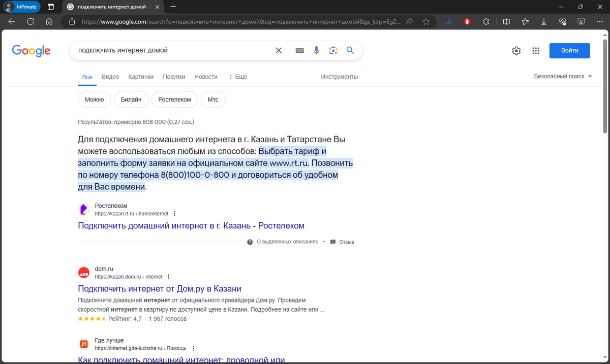Click the https://internet.gde-luchshe.ru URL text
The height and width of the screenshot is (364, 610).
[129, 349]
